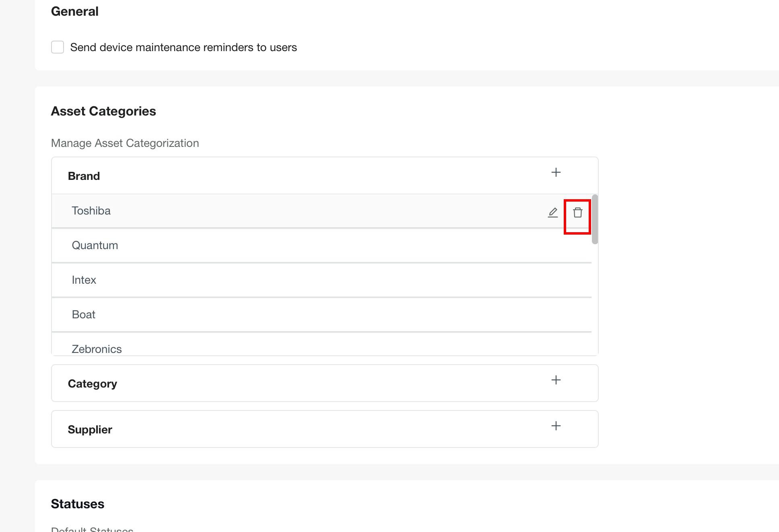Click the Manage Asset Categorization text
Image resolution: width=779 pixels, height=532 pixels.
pos(125,143)
